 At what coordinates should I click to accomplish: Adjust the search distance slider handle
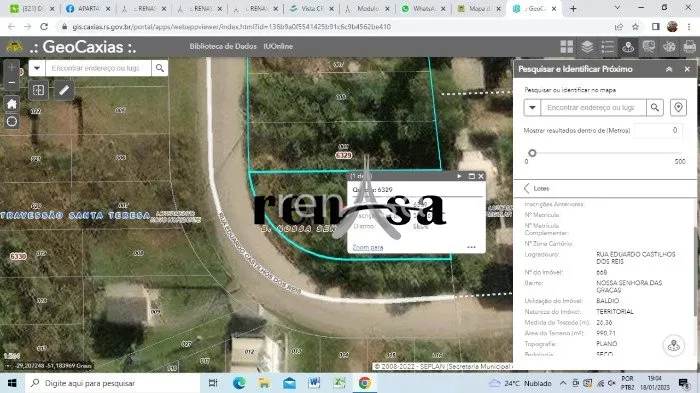(532, 153)
